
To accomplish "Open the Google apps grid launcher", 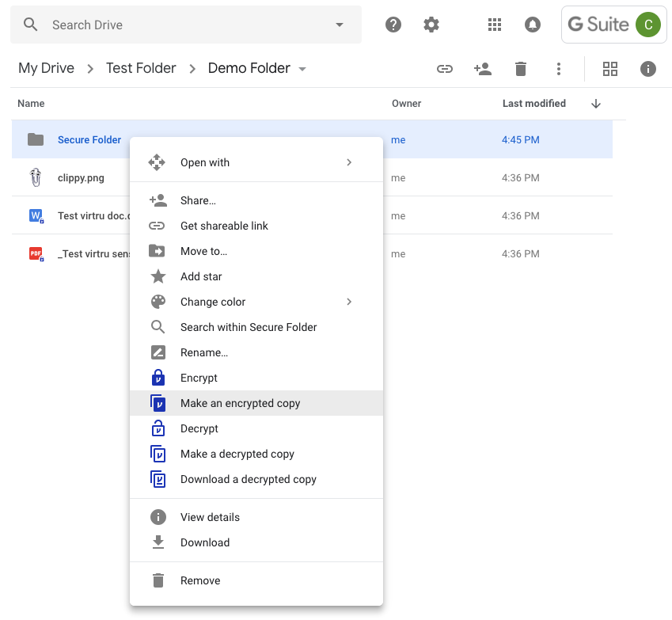I will 495,25.
